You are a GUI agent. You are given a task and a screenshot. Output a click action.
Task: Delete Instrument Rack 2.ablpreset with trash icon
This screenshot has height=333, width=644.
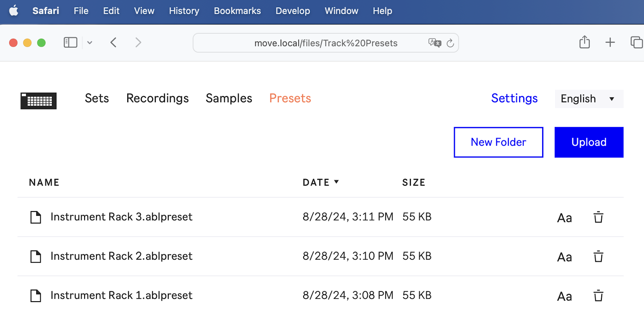599,256
